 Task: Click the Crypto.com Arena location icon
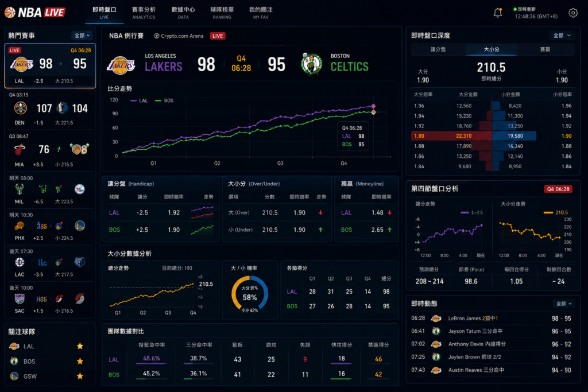[156, 36]
